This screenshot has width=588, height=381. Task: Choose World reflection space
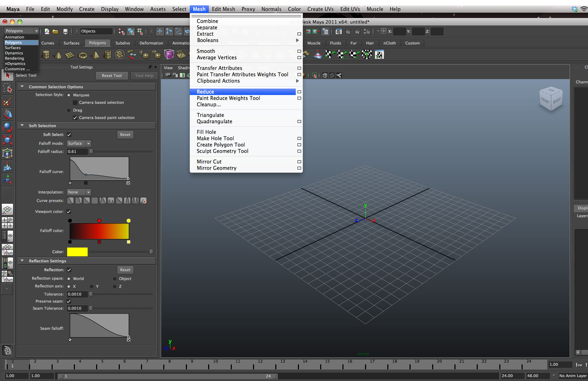click(69, 279)
